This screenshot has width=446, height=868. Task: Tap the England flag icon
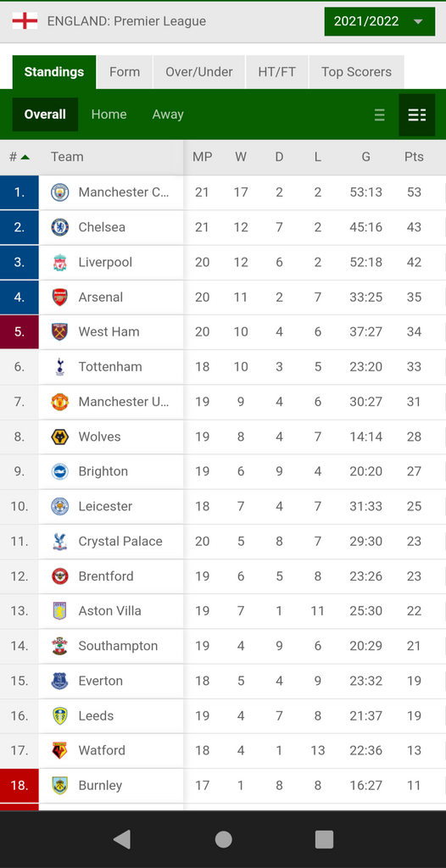point(25,21)
